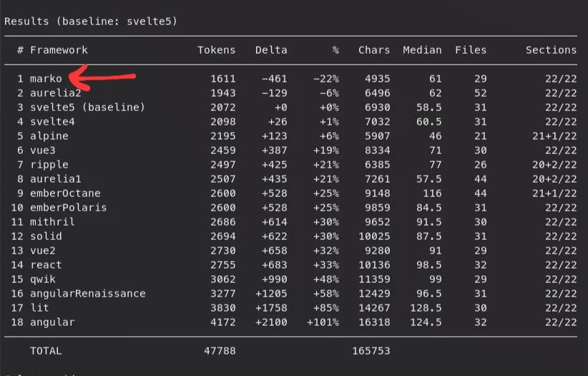This screenshot has height=376, width=588.
Task: Click lit's chars value 14267
Action: click(374, 308)
